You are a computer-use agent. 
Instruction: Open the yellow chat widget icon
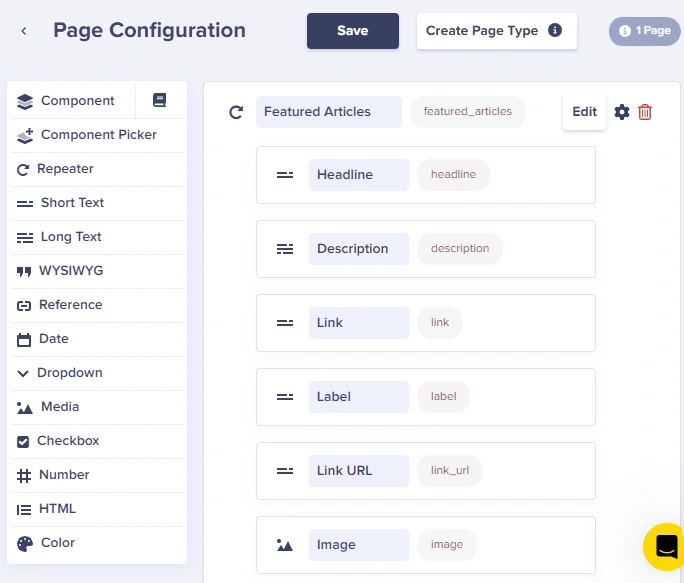point(665,546)
